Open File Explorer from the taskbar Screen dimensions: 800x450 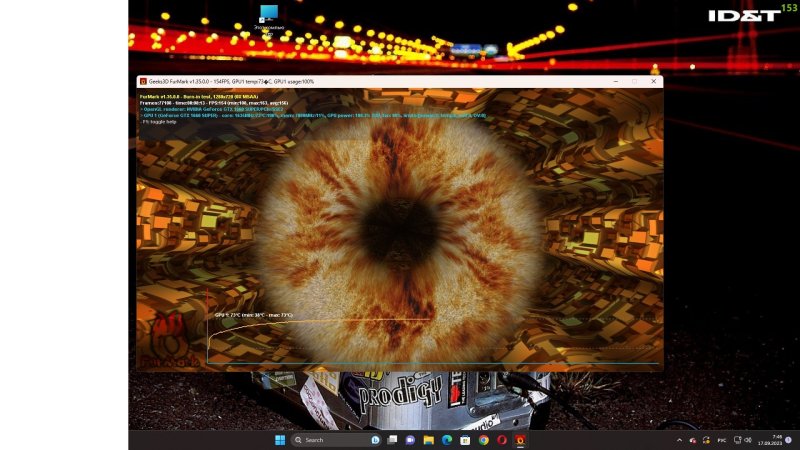pyautogui.click(x=429, y=440)
